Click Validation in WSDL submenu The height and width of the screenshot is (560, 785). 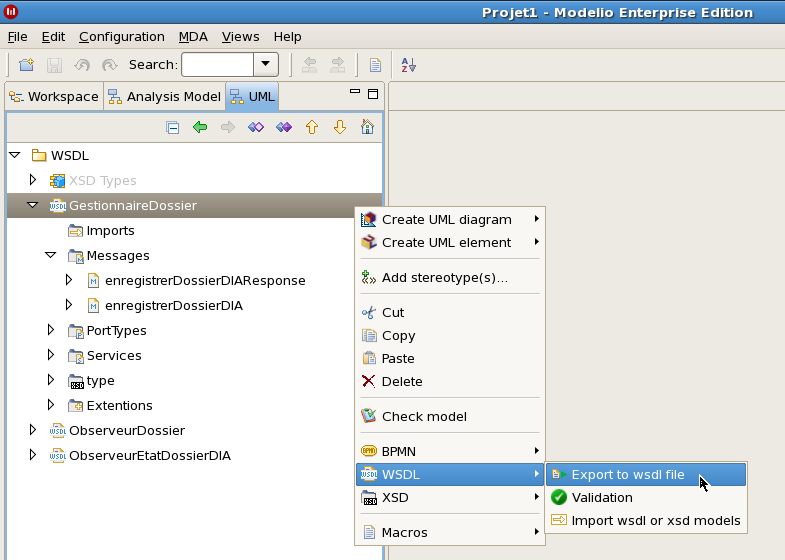(x=646, y=497)
